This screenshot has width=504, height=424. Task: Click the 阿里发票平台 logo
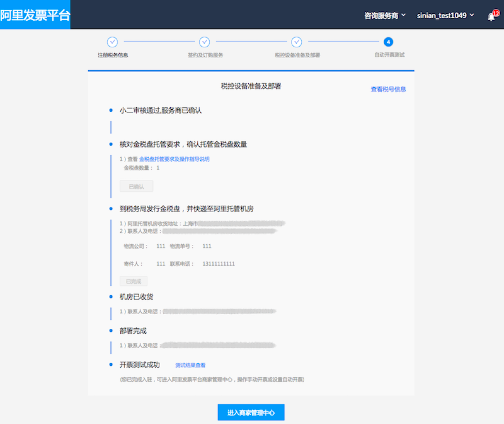[35, 15]
